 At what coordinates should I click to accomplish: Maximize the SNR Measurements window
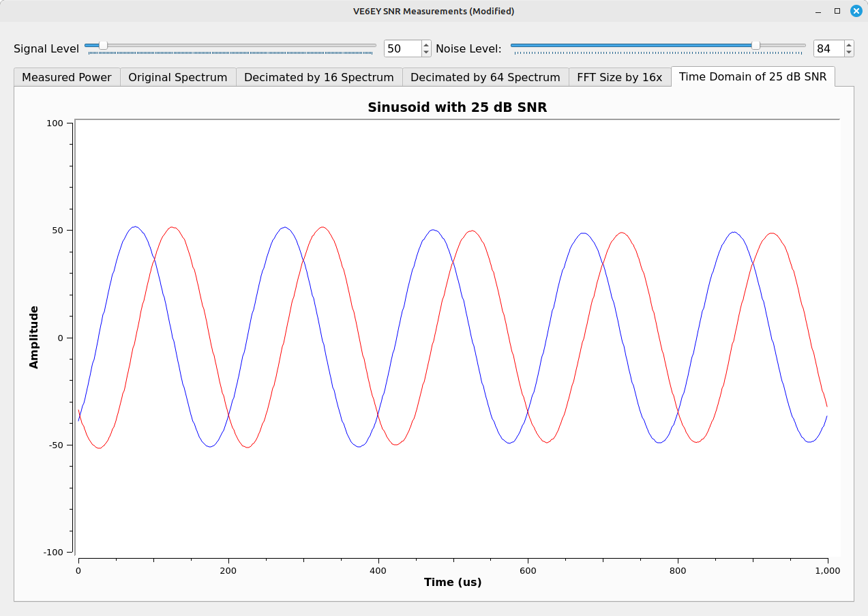pyautogui.click(x=837, y=11)
